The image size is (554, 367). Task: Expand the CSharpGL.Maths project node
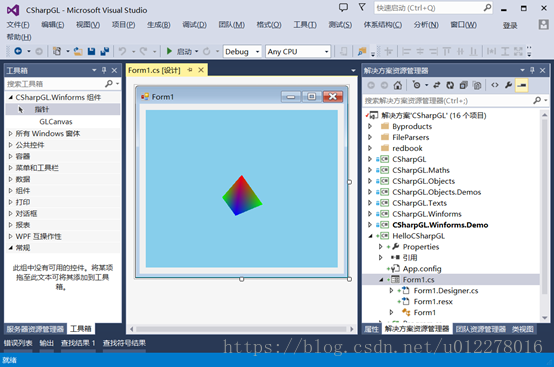pyautogui.click(x=370, y=170)
